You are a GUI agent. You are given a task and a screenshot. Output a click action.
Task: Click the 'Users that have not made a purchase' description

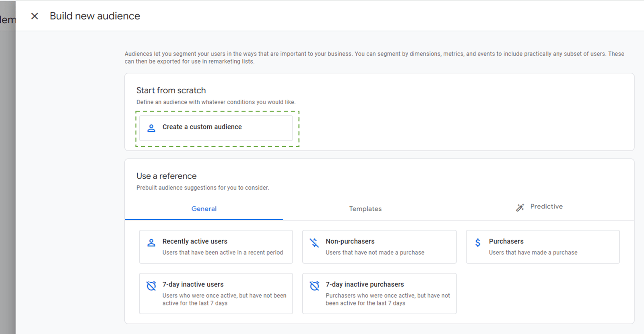(x=375, y=253)
